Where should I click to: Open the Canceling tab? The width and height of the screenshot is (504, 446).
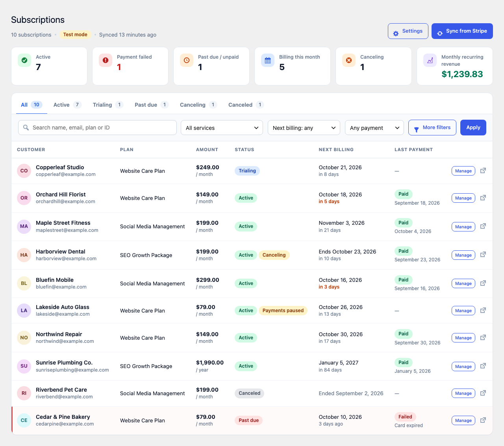click(x=198, y=105)
